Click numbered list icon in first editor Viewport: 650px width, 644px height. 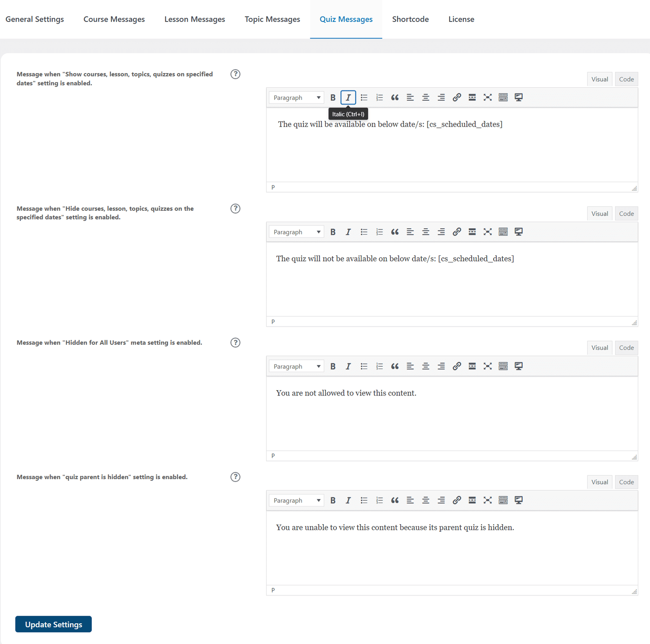click(379, 97)
